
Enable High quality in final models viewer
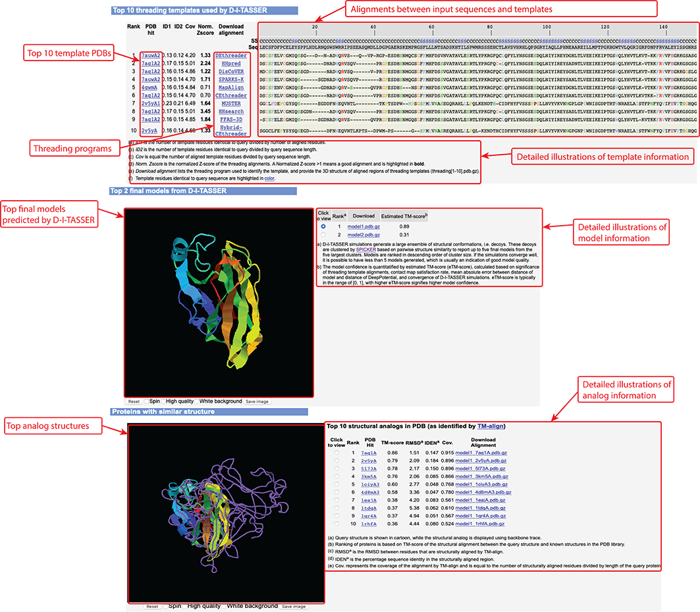click(x=163, y=401)
